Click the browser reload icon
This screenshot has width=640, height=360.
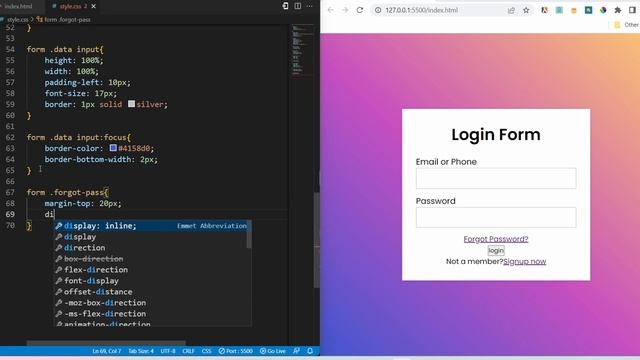coord(360,10)
